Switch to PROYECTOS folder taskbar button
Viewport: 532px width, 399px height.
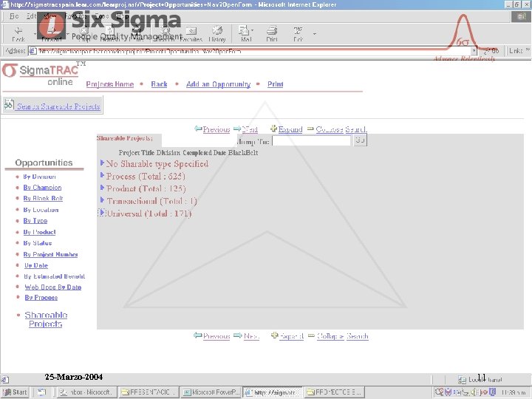335,392
